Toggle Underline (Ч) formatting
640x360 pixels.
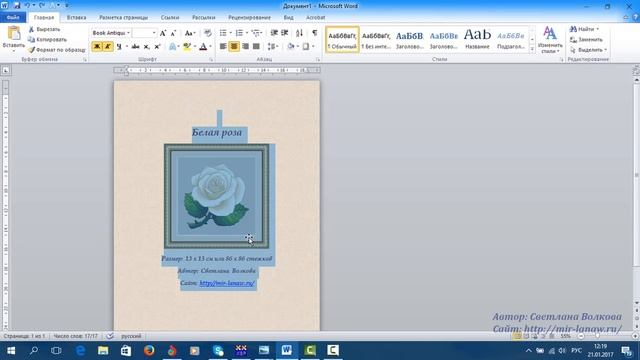click(119, 47)
